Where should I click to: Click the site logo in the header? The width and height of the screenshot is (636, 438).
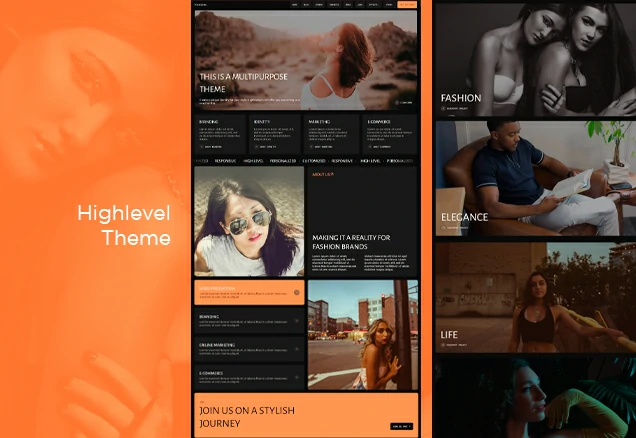coord(200,5)
